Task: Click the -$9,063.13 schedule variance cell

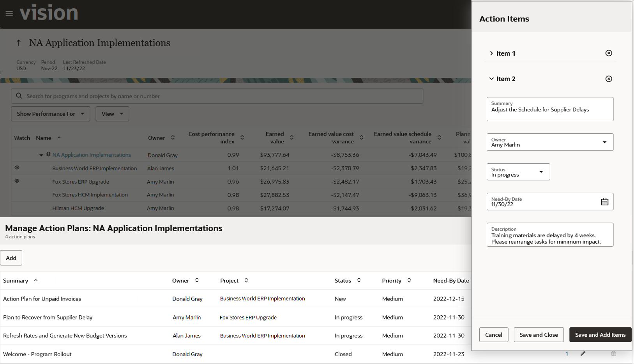Action: click(x=423, y=195)
